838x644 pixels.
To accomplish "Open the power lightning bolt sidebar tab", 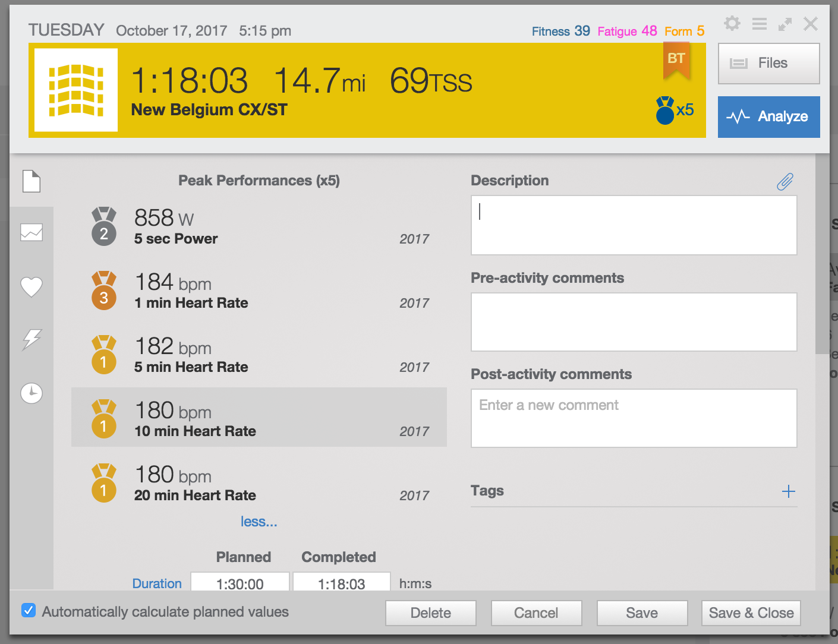I will (x=31, y=340).
